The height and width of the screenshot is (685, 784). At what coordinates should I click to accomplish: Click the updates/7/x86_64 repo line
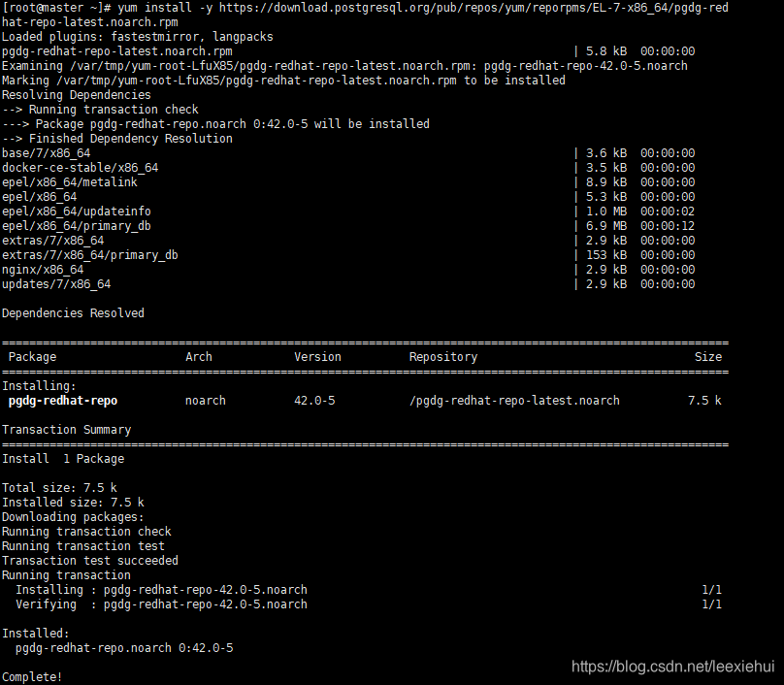pos(348,284)
